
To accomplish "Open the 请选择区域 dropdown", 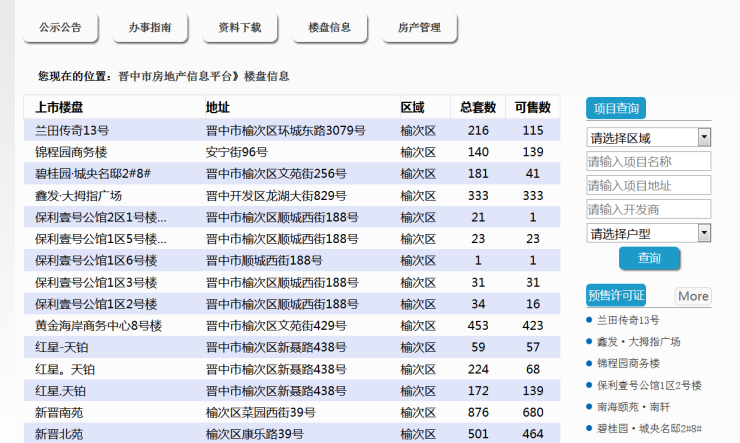I will point(648,138).
